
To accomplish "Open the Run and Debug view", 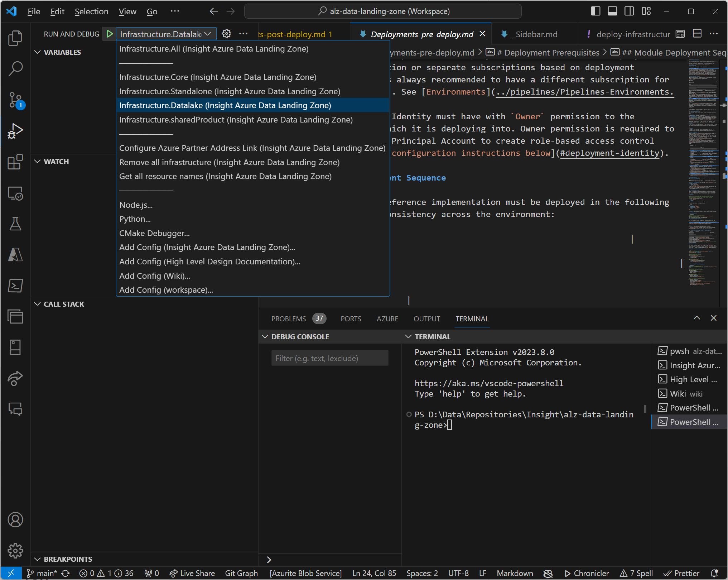I will [x=15, y=131].
